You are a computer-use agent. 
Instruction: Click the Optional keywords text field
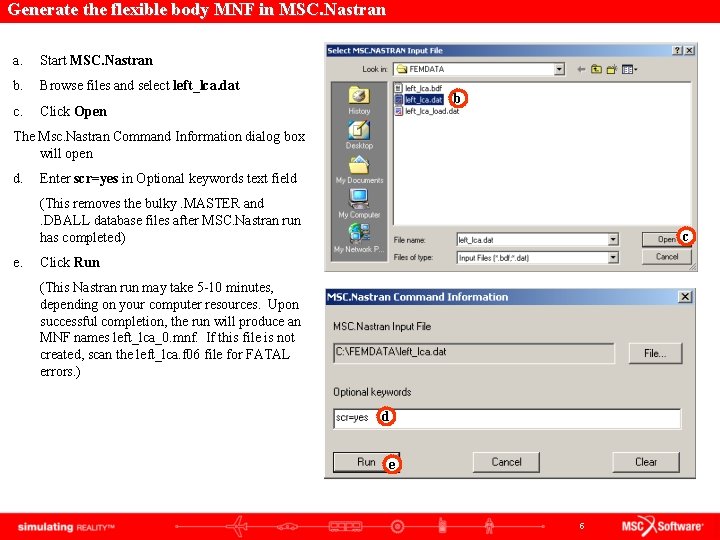coord(507,418)
